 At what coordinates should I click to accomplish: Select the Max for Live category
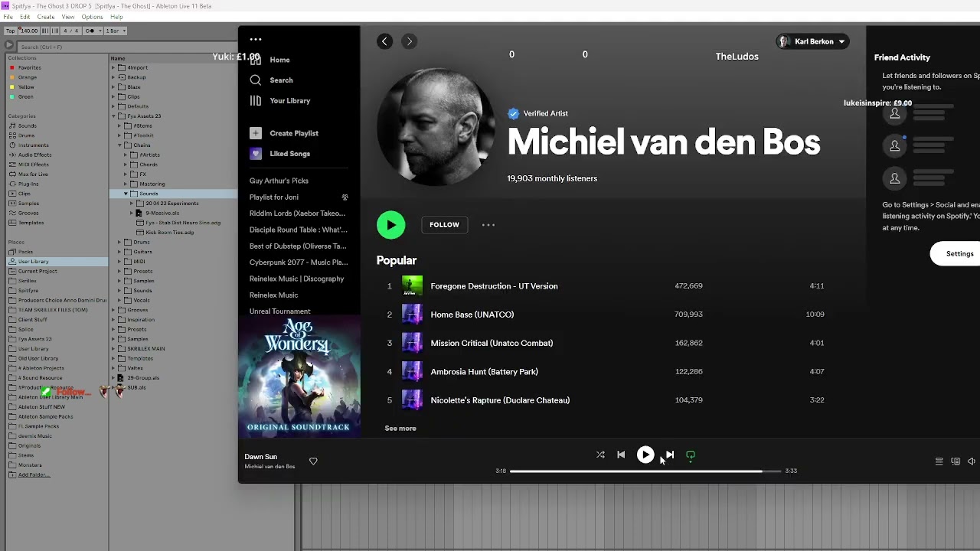point(33,174)
